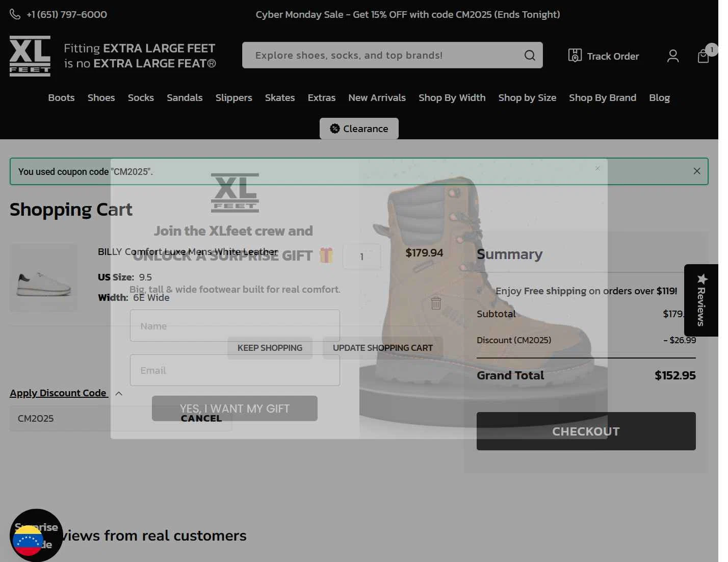Click the Cyber Monday Sale announcement text

(x=408, y=14)
